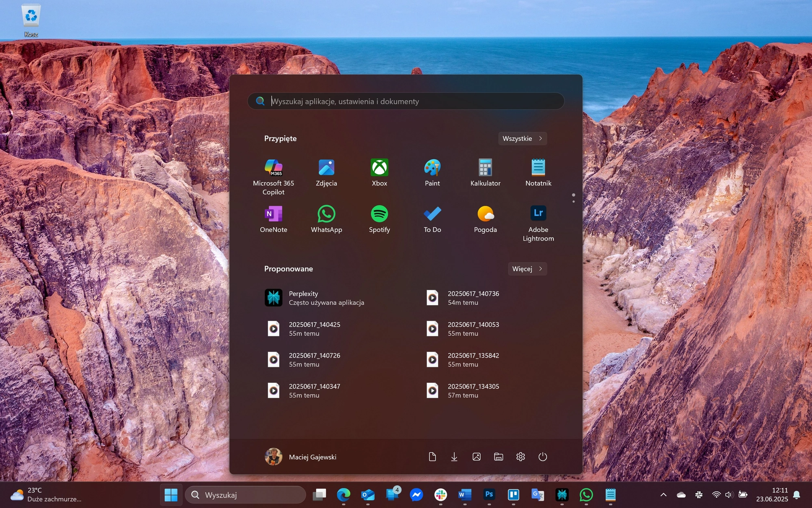Open WhatsApp in the pinned grid

pyautogui.click(x=326, y=219)
